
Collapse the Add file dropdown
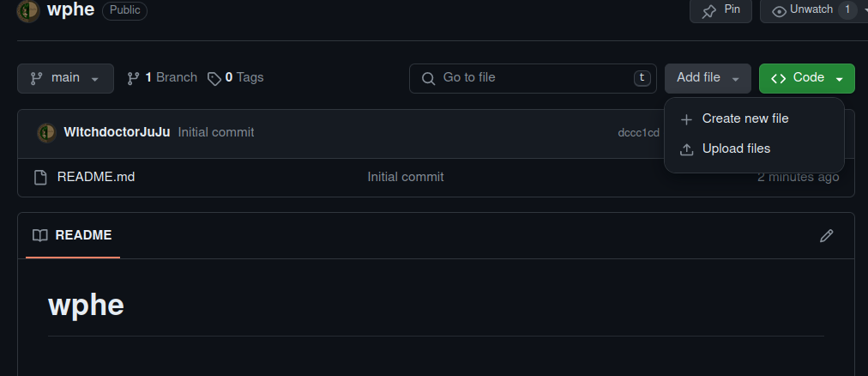point(708,78)
